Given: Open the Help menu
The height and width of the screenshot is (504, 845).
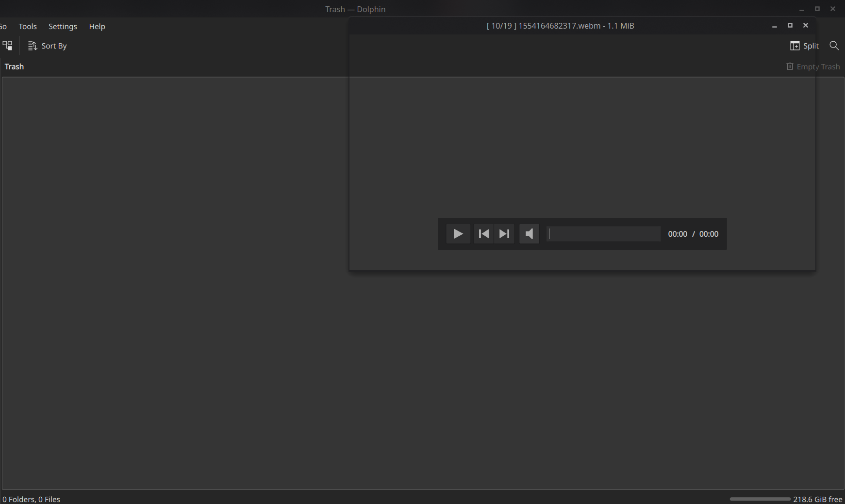Looking at the screenshot, I should (x=97, y=26).
